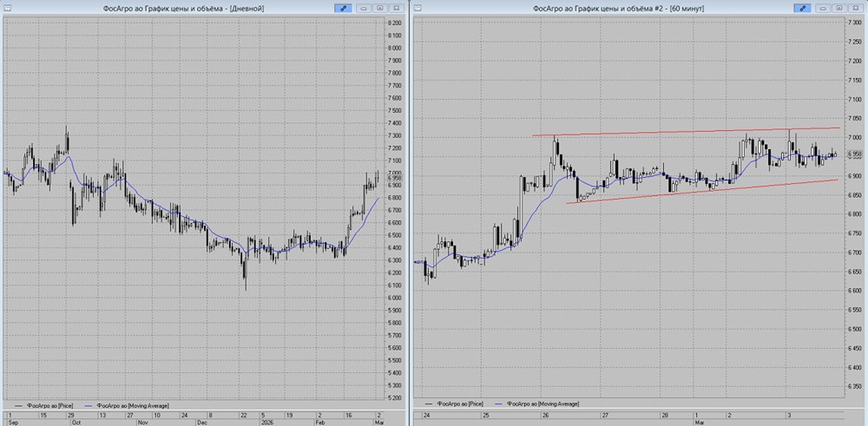Screen dimensions: 868x426
Task: Click the [Price] legend entry on the 60-minute chart
Action: [460, 405]
